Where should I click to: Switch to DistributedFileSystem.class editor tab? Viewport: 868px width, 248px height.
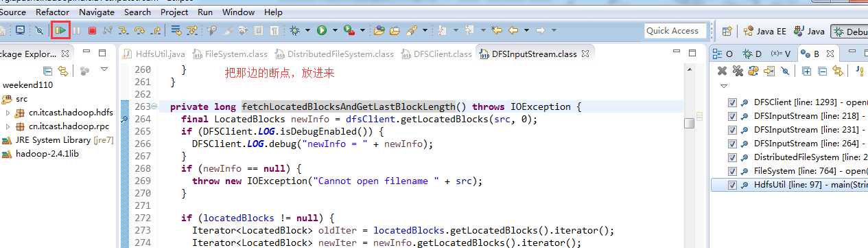click(x=334, y=54)
